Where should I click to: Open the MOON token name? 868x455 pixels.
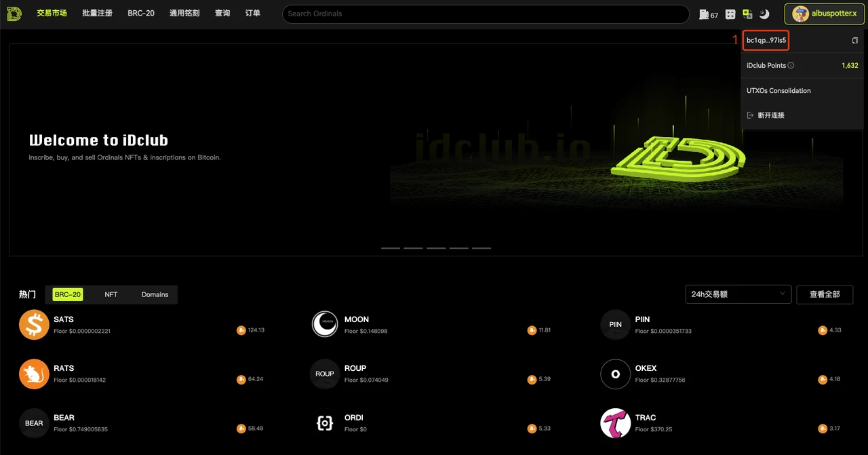(x=357, y=319)
